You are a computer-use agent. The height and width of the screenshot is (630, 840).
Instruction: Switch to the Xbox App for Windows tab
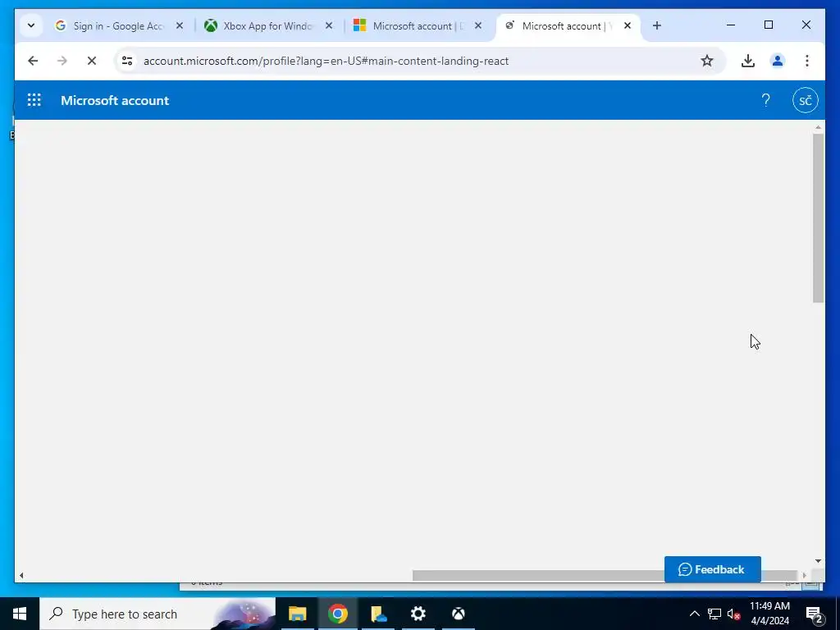coord(268,25)
